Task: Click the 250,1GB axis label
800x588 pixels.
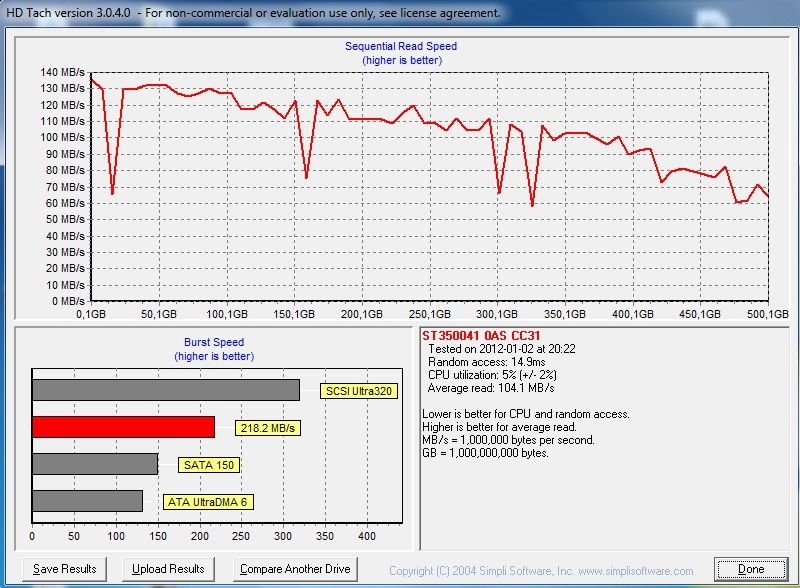Action: point(430,314)
